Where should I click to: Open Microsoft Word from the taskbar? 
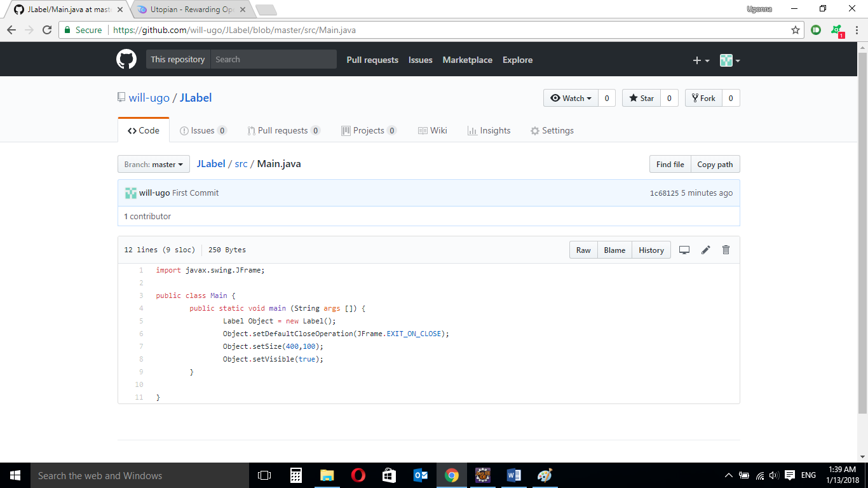(514, 475)
